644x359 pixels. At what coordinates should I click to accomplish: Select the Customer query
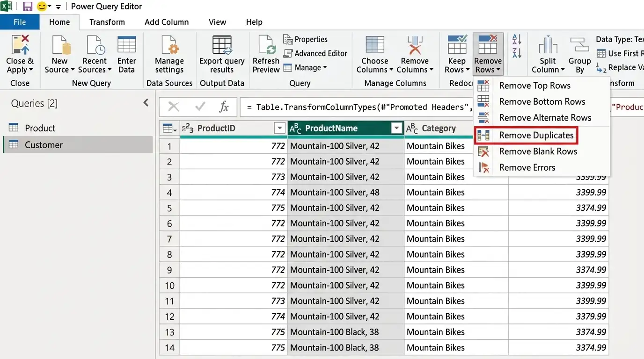pyautogui.click(x=78, y=145)
